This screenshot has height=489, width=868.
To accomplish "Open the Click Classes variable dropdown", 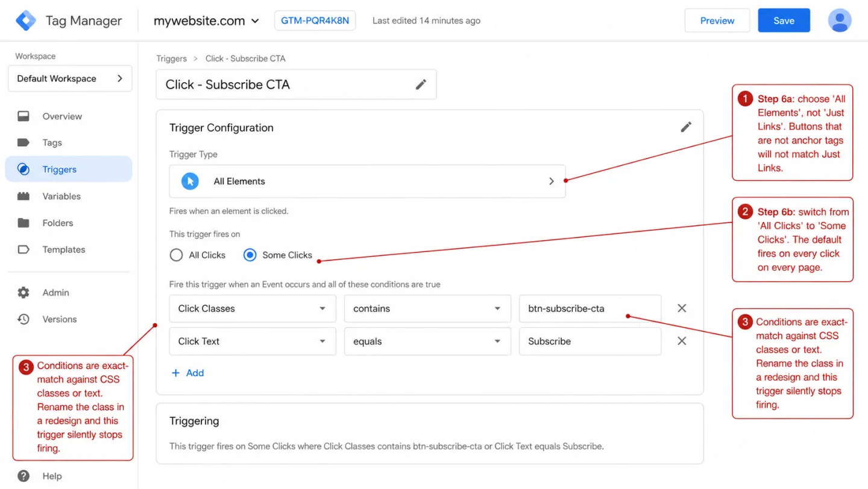I will pyautogui.click(x=253, y=309).
